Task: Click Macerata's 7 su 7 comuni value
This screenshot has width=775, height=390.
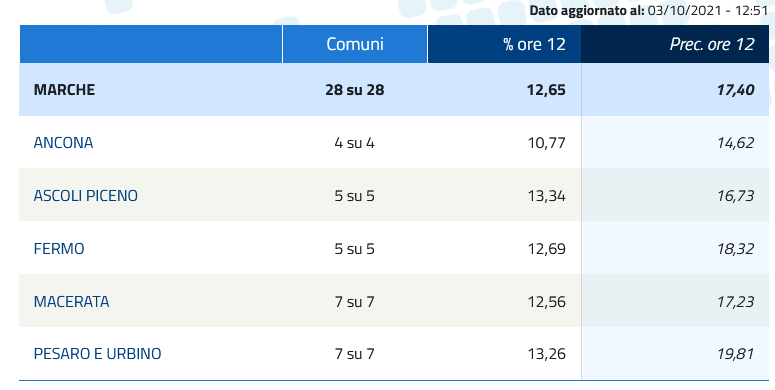Action: 354,302
